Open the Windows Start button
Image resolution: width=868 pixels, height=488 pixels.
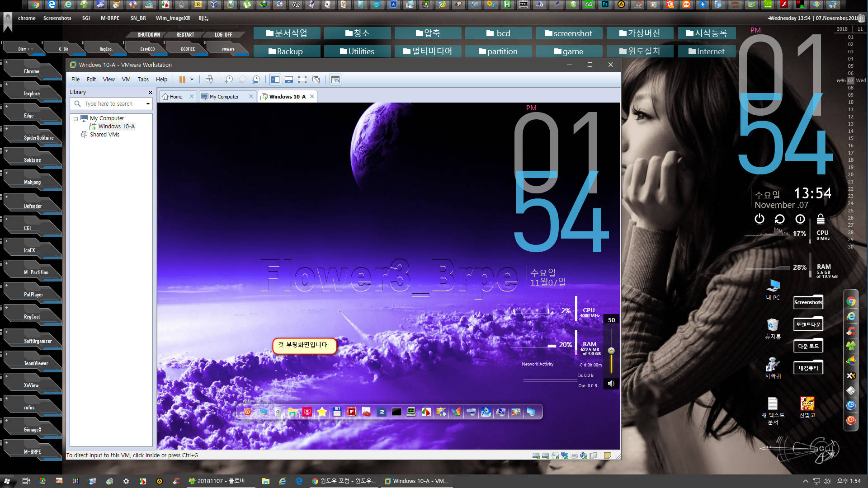tap(7, 481)
